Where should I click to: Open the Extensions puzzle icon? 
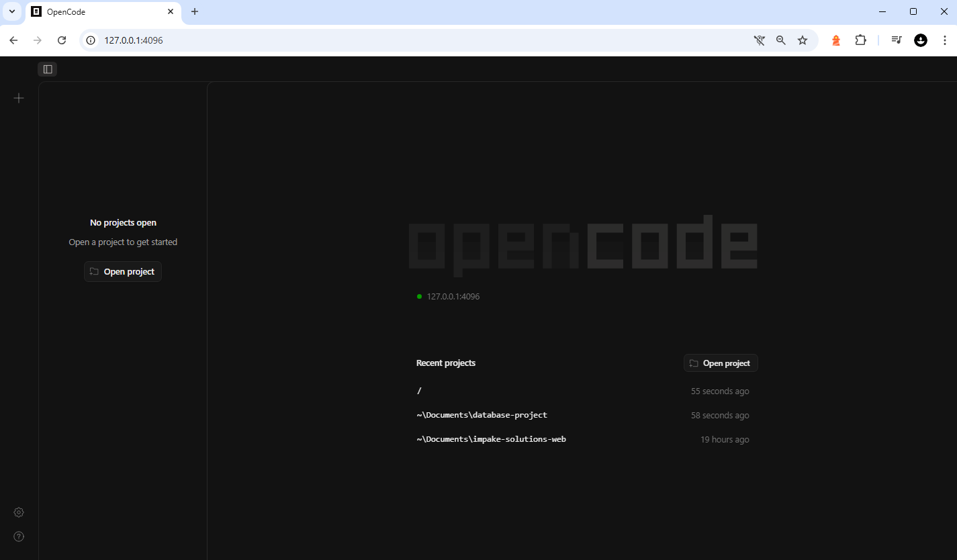click(860, 40)
